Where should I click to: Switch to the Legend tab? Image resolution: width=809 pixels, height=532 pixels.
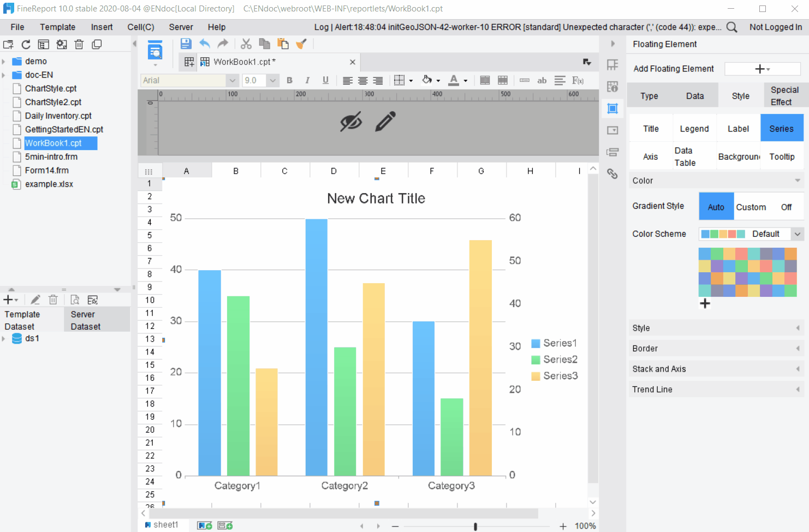coord(694,129)
